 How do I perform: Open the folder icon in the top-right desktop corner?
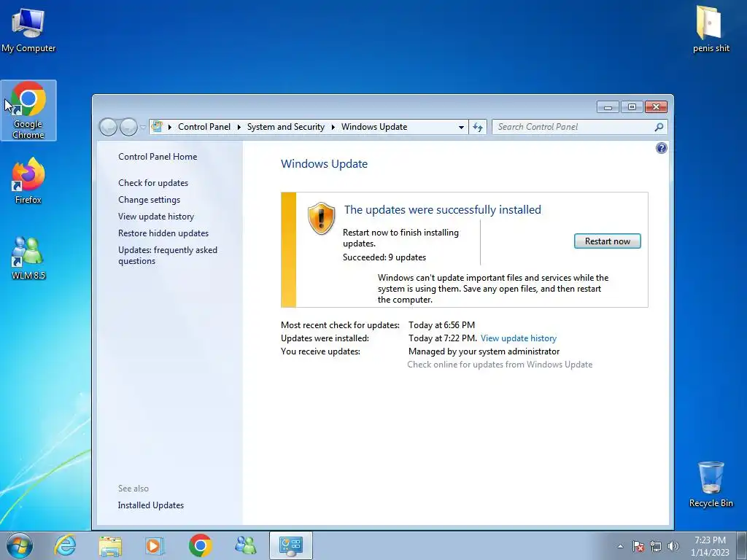coord(711,28)
